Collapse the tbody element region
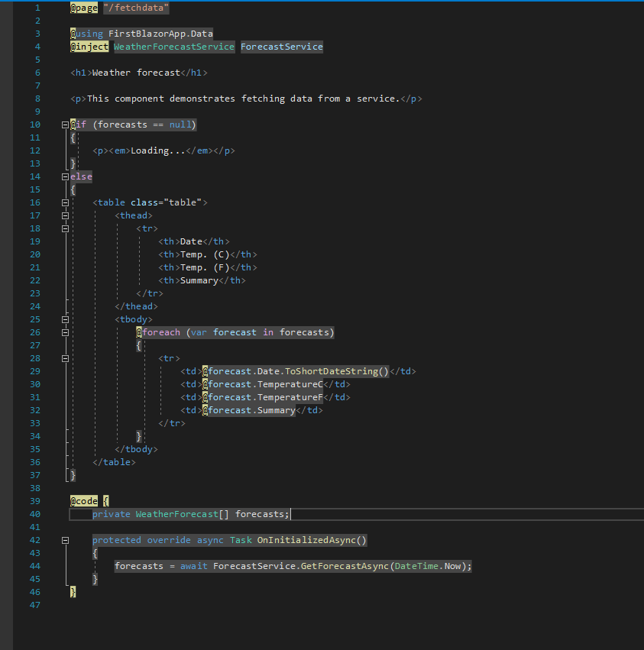 point(65,319)
